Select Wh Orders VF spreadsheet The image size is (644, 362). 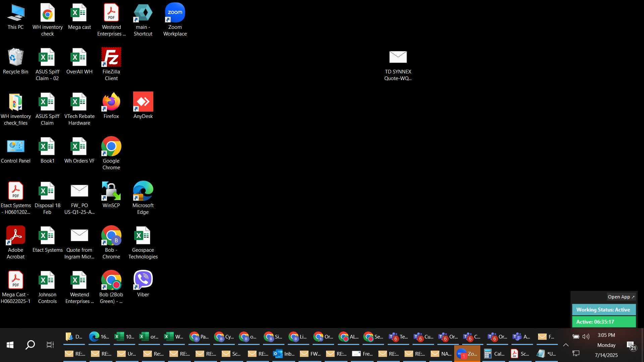tap(79, 150)
